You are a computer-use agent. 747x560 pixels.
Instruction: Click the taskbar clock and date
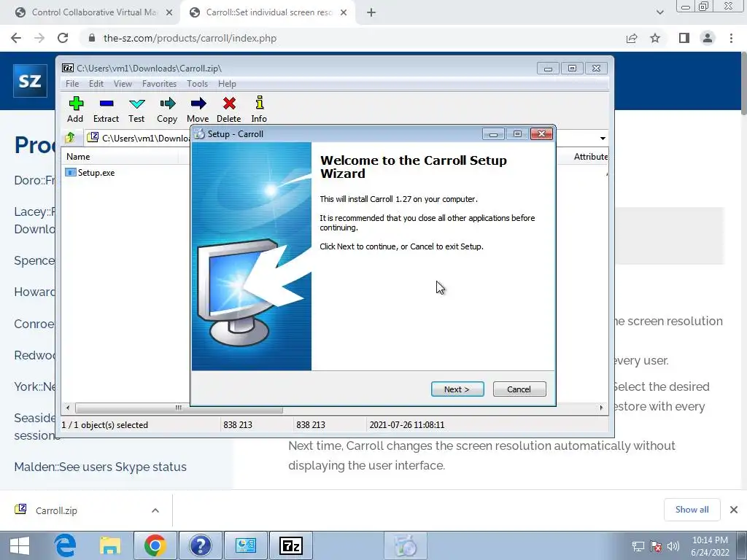tap(710, 546)
